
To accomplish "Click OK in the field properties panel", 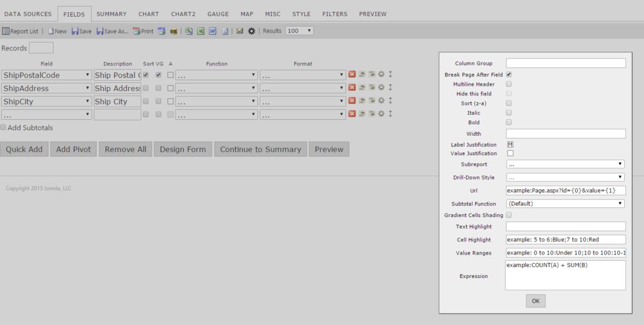I will [536, 301].
